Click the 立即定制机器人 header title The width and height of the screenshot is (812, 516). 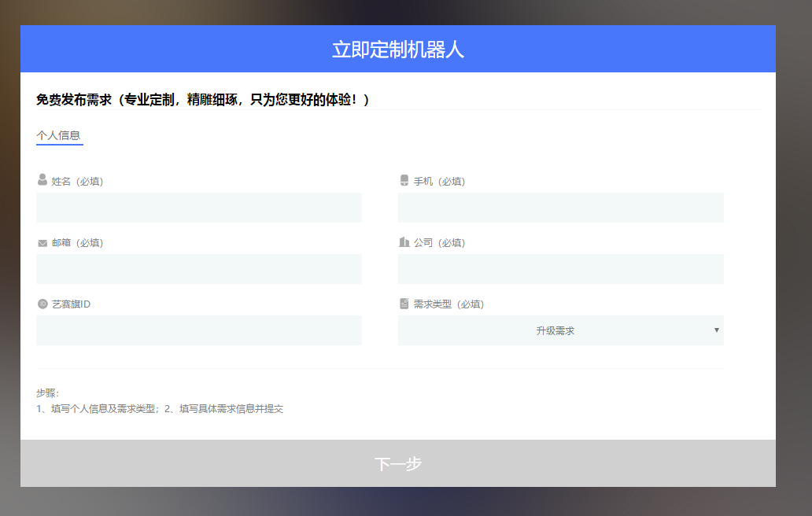click(398, 50)
